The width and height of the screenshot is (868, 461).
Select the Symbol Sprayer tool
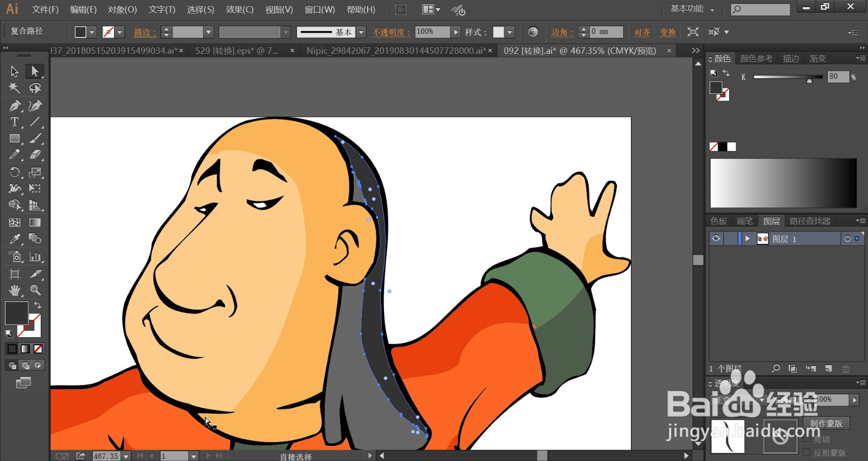click(15, 256)
